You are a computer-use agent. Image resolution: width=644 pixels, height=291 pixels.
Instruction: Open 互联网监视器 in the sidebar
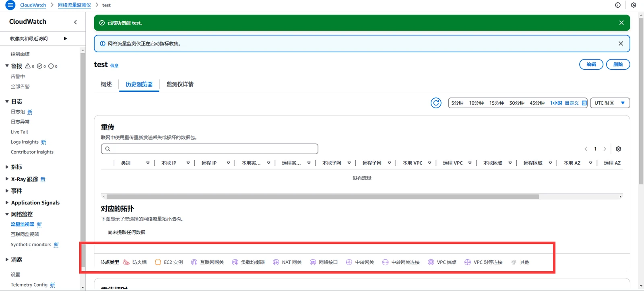(x=25, y=234)
